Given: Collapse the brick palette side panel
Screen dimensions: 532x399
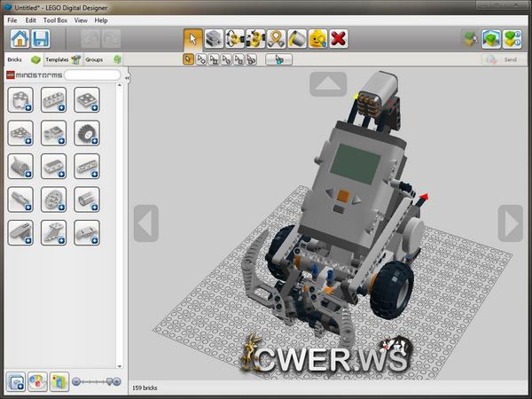Looking at the screenshot, I should tap(126, 78).
